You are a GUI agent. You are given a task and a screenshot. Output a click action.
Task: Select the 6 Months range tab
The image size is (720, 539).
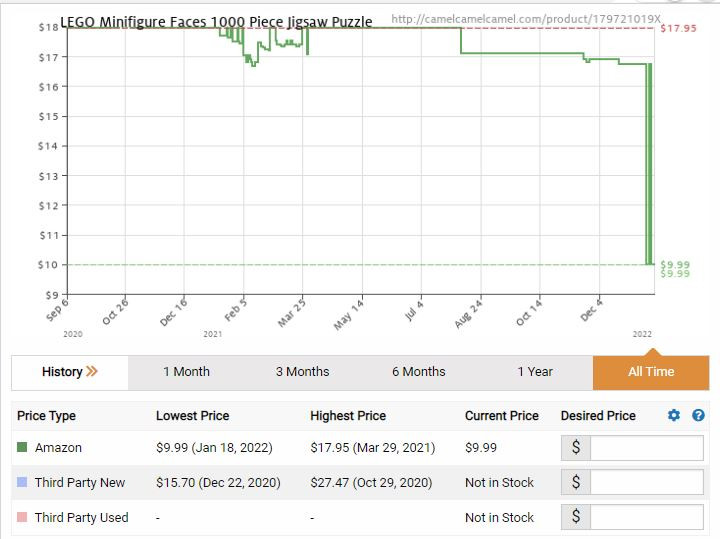click(x=419, y=372)
